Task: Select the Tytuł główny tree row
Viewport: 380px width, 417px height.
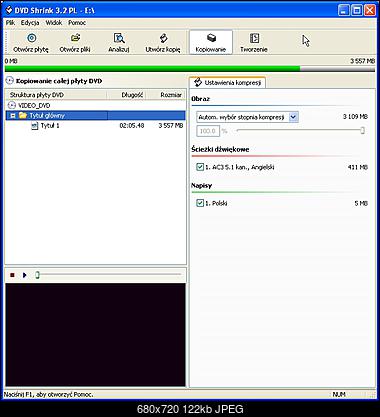Action: click(x=96, y=115)
